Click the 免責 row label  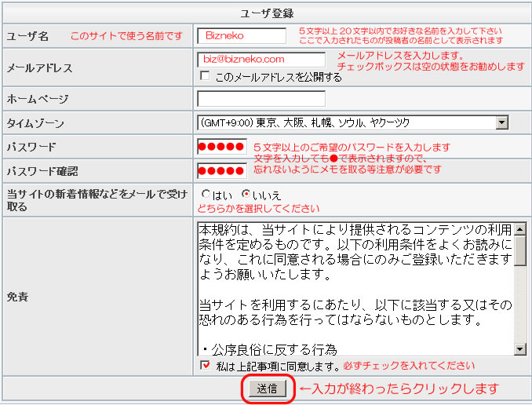[16, 297]
